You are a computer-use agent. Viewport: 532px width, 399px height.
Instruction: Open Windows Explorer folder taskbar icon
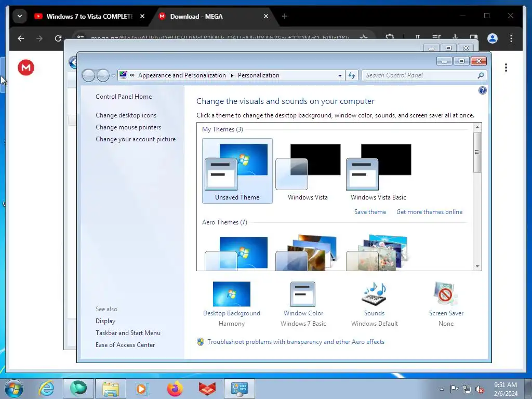coord(111,389)
